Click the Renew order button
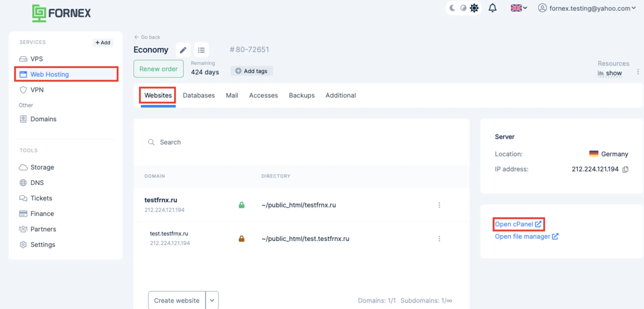644x309 pixels. (x=159, y=69)
